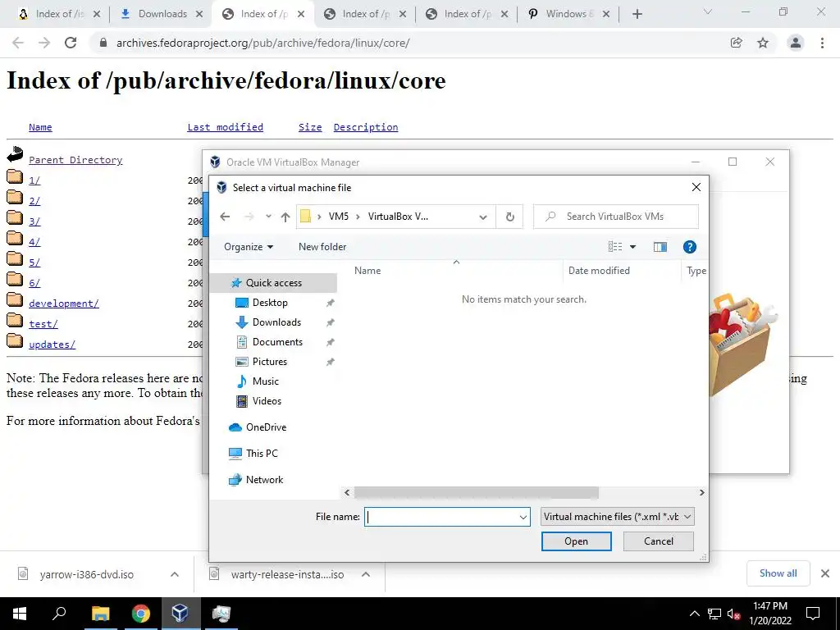Reload the Chrome page
The image size is (840, 630).
click(x=71, y=43)
